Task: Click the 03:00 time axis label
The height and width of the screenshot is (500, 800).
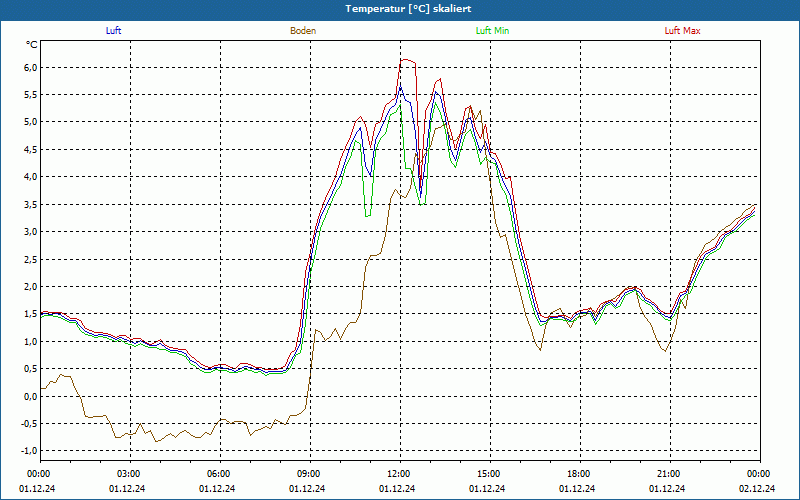Action: [x=131, y=474]
